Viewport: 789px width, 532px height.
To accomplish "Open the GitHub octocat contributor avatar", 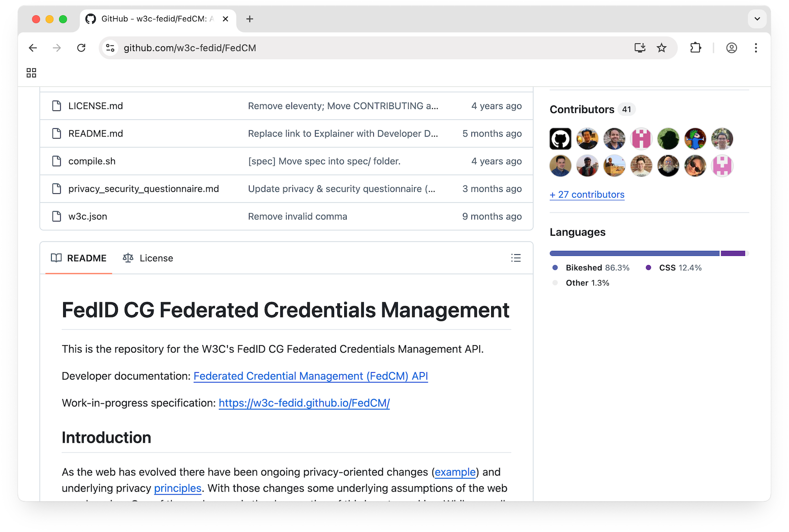I will click(560, 139).
